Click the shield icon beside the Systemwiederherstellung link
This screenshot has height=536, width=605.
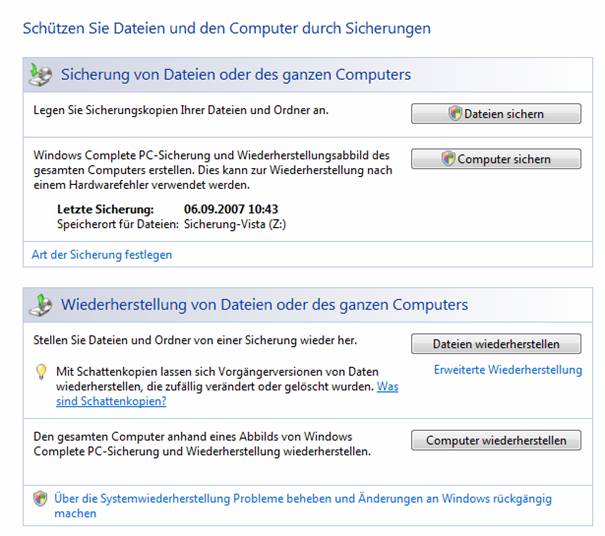pos(40,498)
